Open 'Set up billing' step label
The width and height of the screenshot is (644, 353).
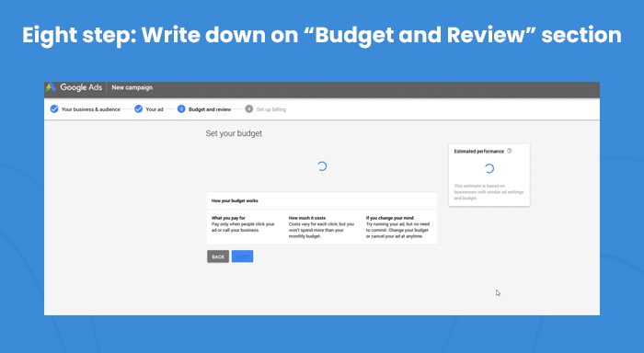pos(271,109)
